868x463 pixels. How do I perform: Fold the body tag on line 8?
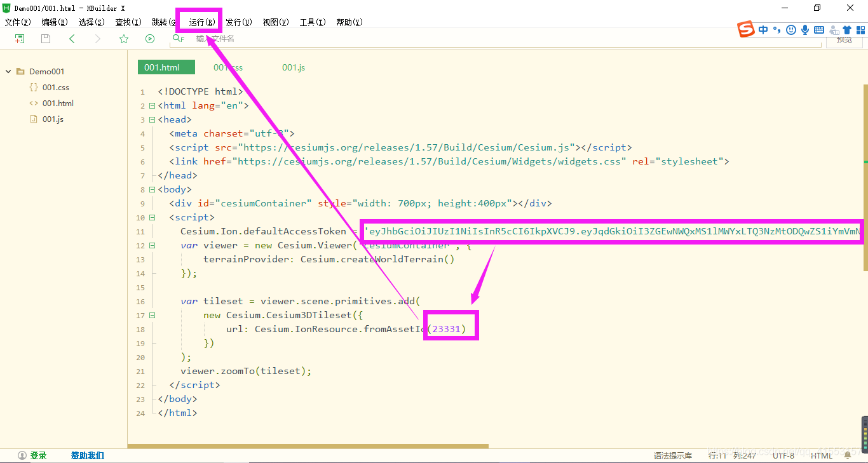click(152, 190)
